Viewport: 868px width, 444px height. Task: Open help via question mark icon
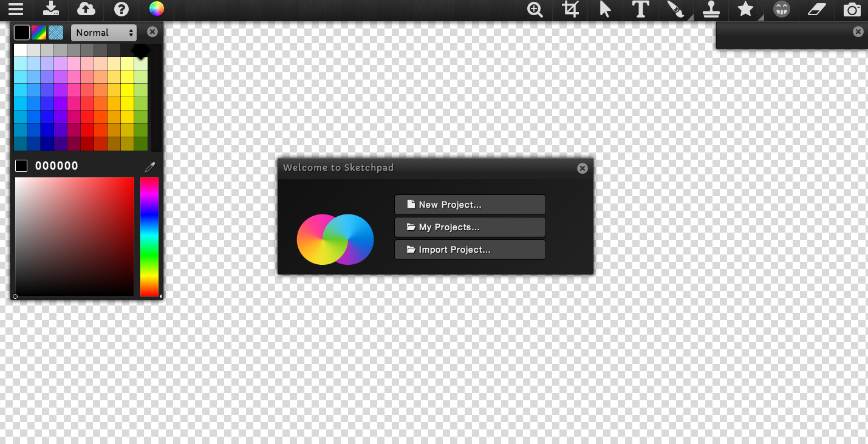click(x=121, y=9)
